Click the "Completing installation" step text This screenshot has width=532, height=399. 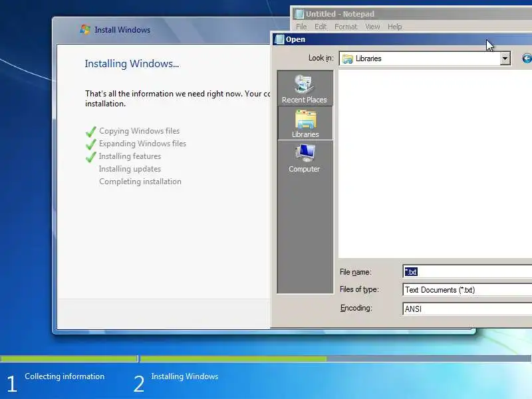[x=140, y=182]
